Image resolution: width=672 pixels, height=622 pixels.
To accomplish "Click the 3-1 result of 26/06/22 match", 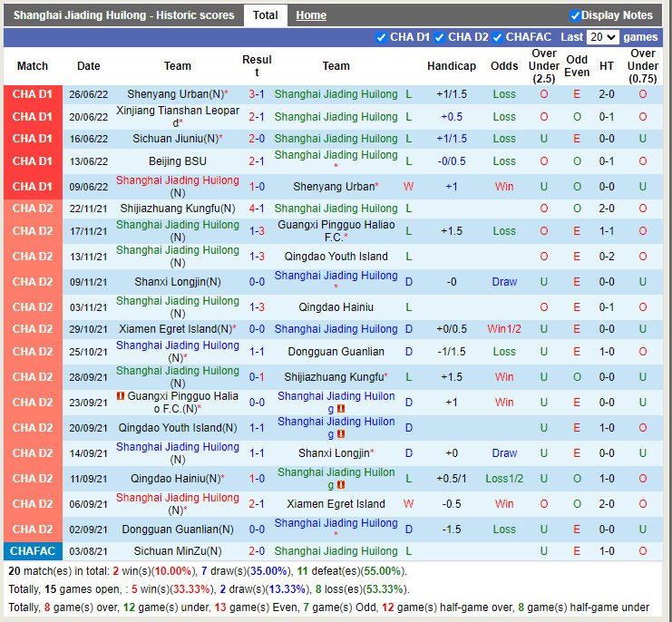I will (x=257, y=94).
